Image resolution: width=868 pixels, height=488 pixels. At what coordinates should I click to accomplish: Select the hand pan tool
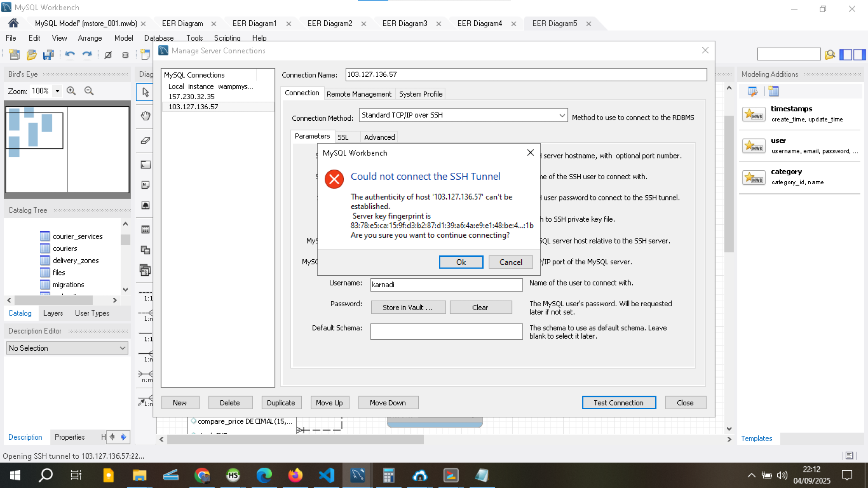[145, 116]
